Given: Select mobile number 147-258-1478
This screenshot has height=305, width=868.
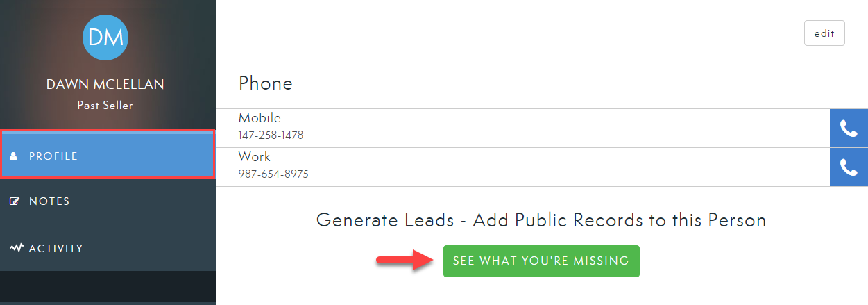Looking at the screenshot, I should [271, 135].
